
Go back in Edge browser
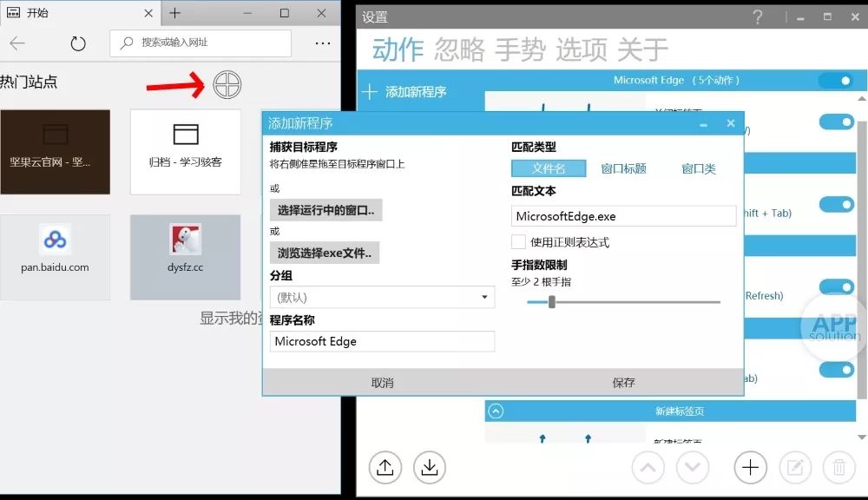point(17,43)
